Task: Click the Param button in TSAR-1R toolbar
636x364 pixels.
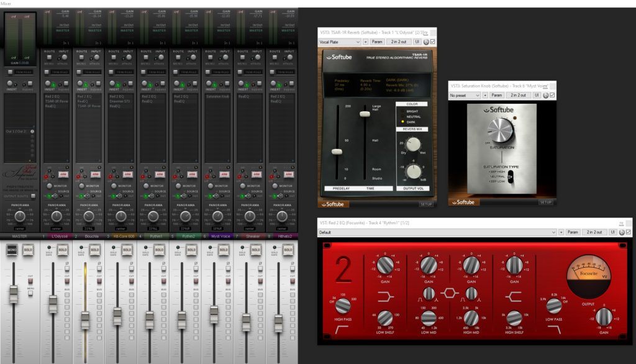Action: click(x=377, y=42)
